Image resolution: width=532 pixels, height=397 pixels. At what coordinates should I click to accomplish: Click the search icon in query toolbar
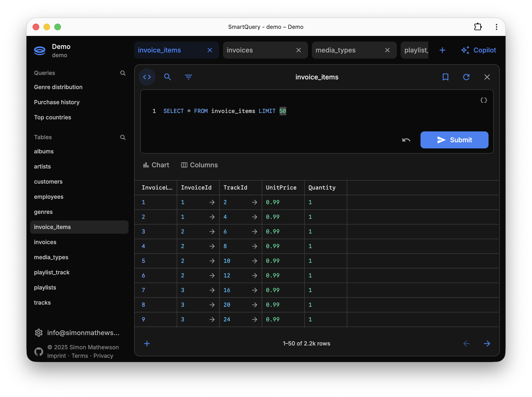click(x=167, y=77)
